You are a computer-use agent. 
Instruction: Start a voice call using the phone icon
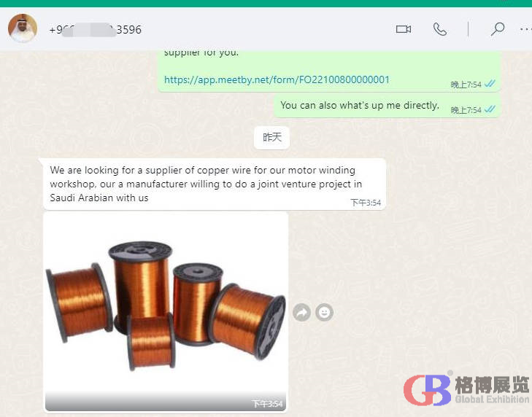pos(439,29)
